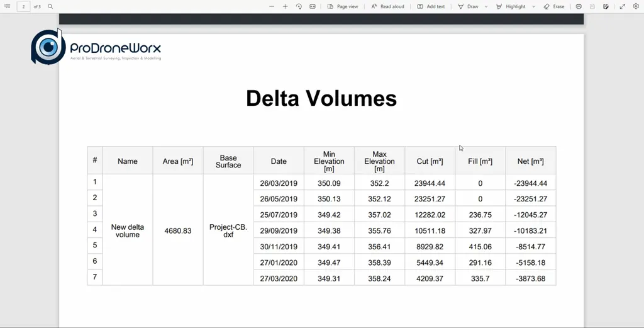Open the table of contents panel

click(8, 6)
